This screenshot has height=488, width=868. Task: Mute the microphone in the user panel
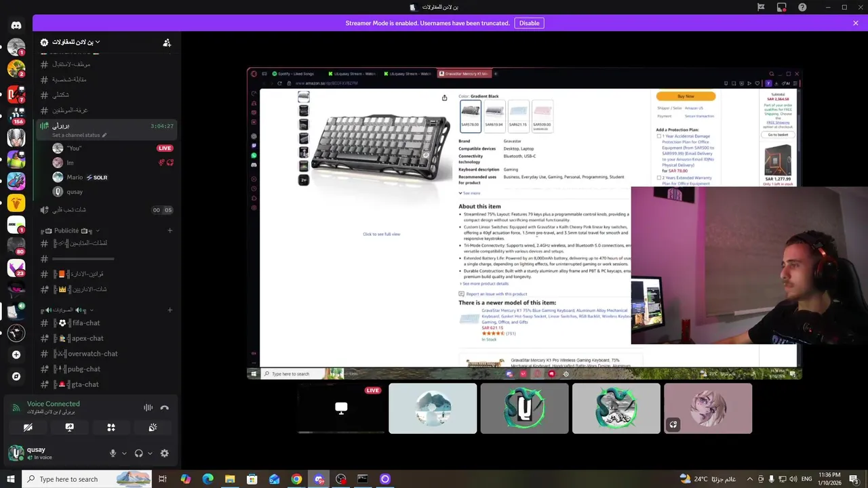[113, 453]
